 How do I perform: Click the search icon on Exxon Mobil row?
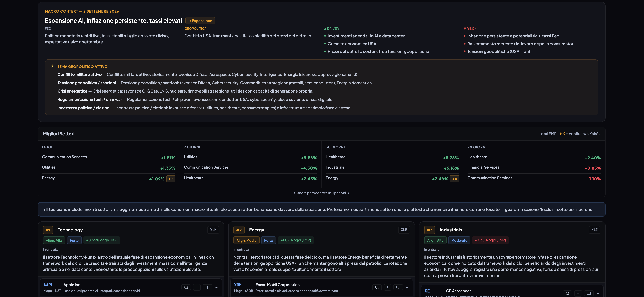(377, 287)
